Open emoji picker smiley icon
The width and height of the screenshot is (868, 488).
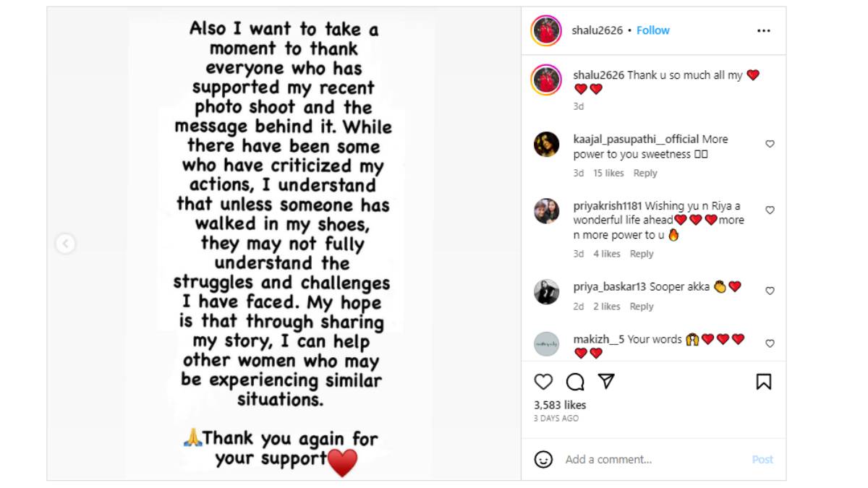(543, 459)
